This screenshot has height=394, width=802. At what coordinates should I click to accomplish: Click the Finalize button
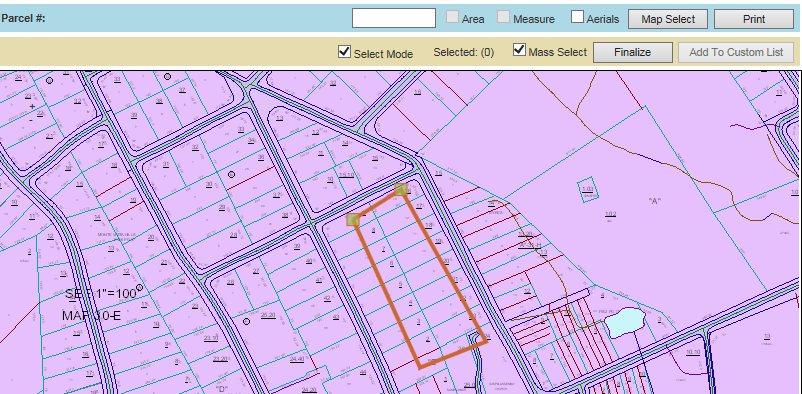(633, 52)
